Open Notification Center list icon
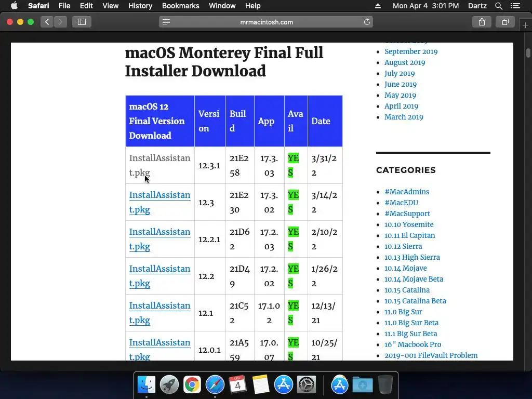Screen dimensions: 532x399 [515, 6]
